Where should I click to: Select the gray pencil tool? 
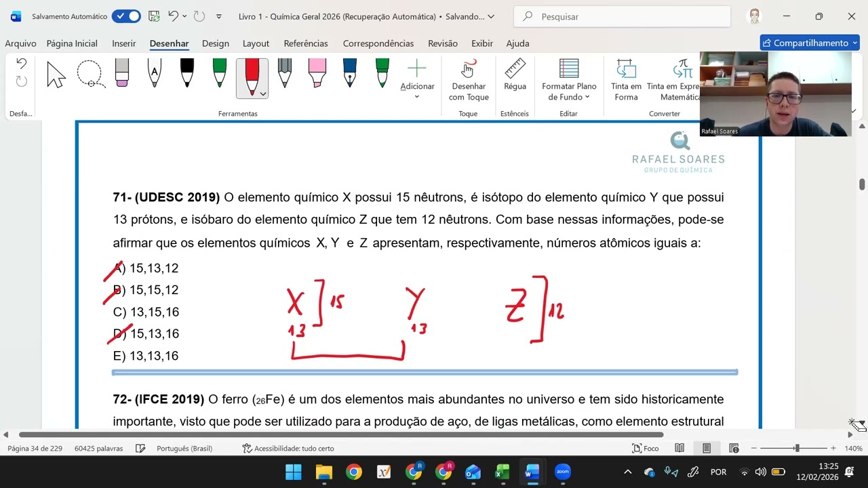pos(285,73)
